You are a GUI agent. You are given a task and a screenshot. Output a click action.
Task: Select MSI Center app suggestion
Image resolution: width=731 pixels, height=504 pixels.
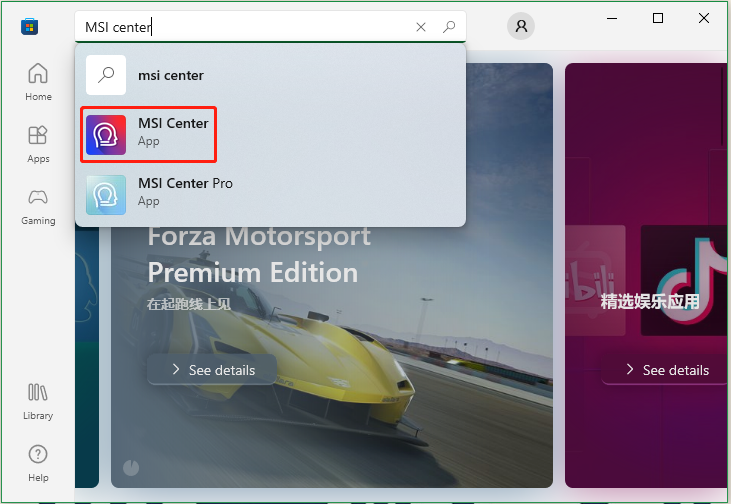[270, 135]
